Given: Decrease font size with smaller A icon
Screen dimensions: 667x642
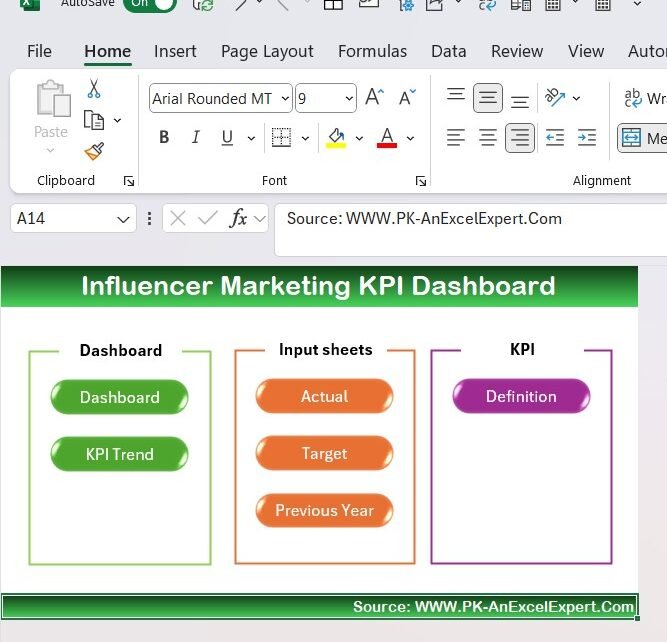Looking at the screenshot, I should [x=407, y=97].
